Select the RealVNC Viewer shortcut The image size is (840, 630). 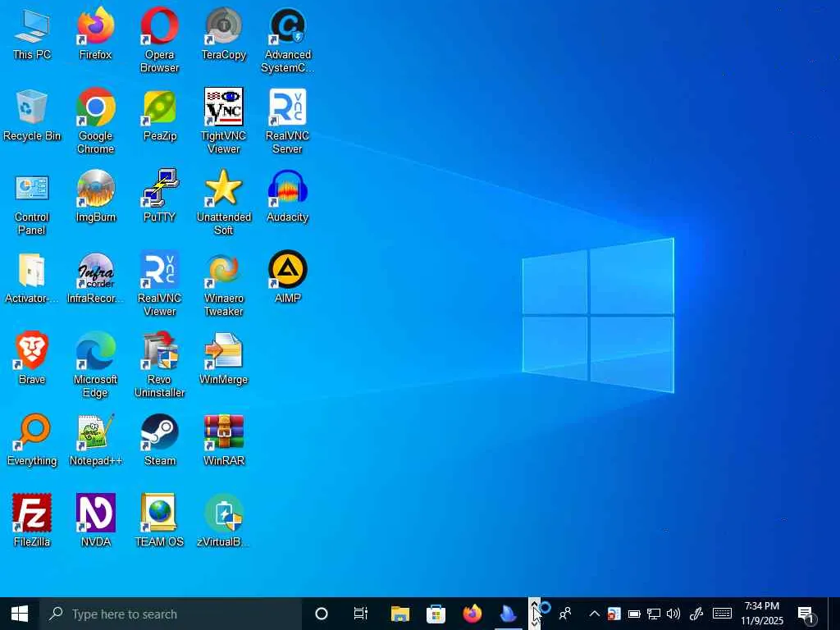(160, 285)
